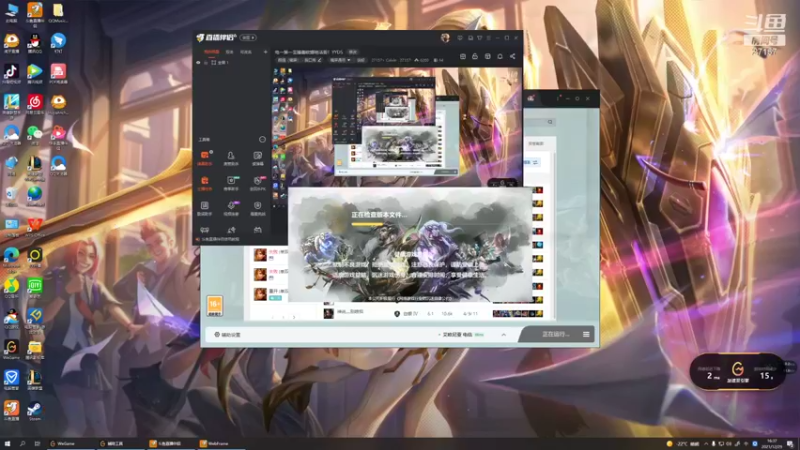Switch to WeGame in taskbar
The image size is (800, 450).
tap(69, 444)
